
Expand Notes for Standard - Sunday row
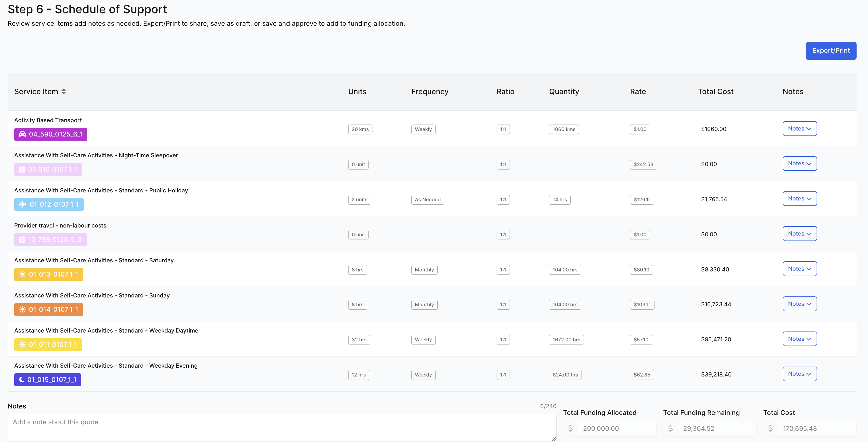click(x=800, y=304)
